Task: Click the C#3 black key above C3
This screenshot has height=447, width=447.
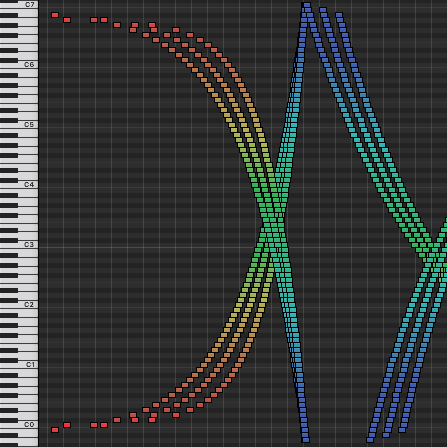Action: tap(9, 240)
